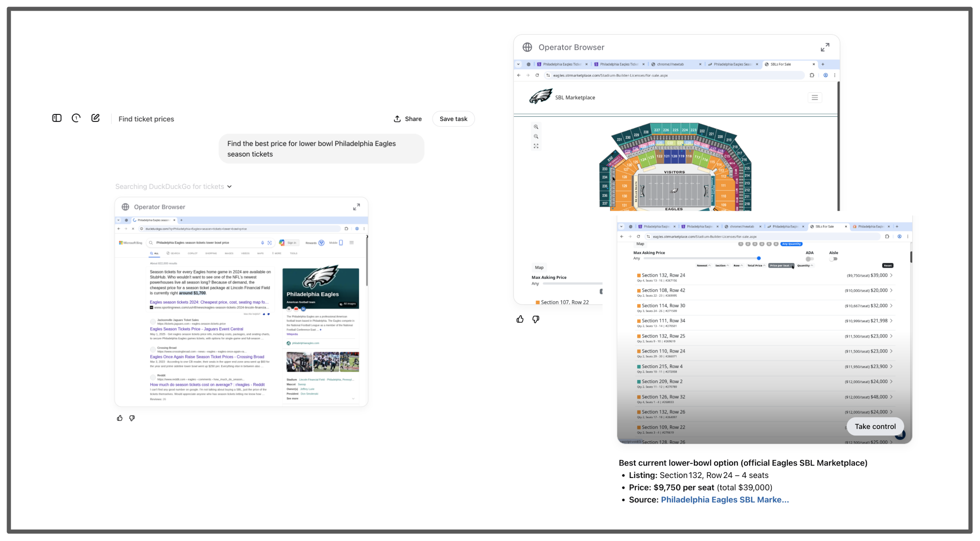Open the Philadelphia Eagles SBL Marke... source link
The width and height of the screenshot is (980, 541).
[x=725, y=500]
